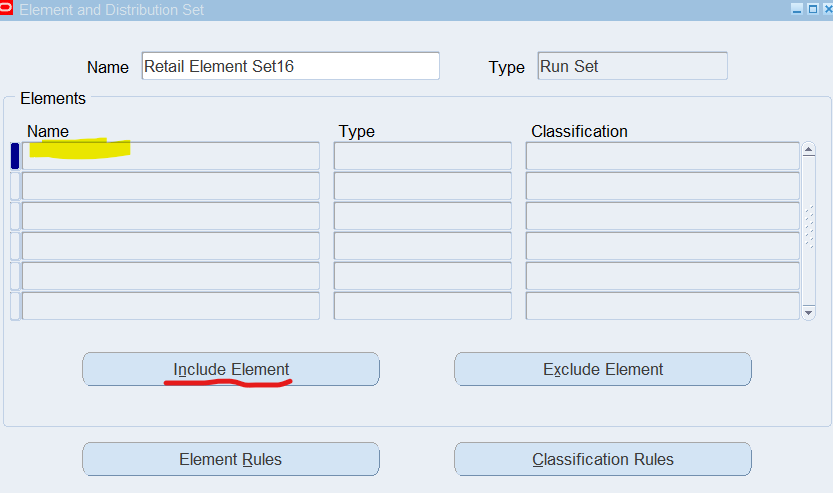
Task: Open Element Rules
Action: pos(230,459)
